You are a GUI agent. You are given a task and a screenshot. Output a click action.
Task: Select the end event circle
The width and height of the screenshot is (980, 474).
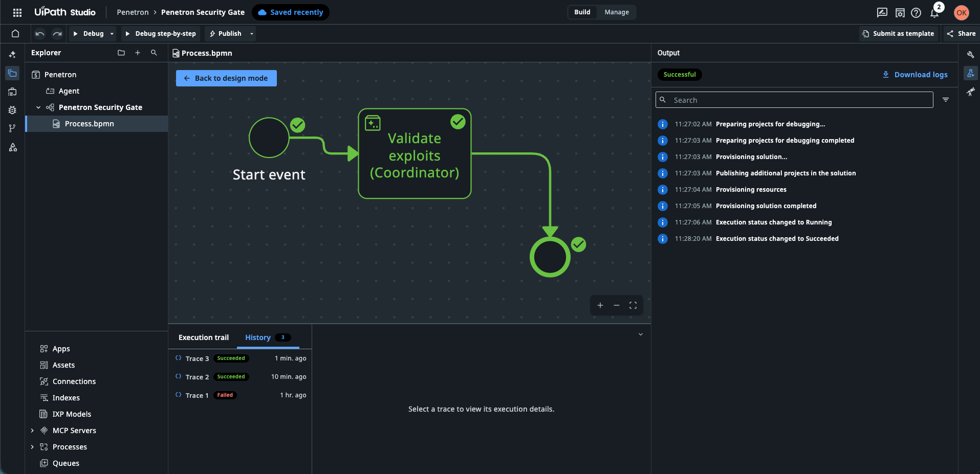coord(550,257)
